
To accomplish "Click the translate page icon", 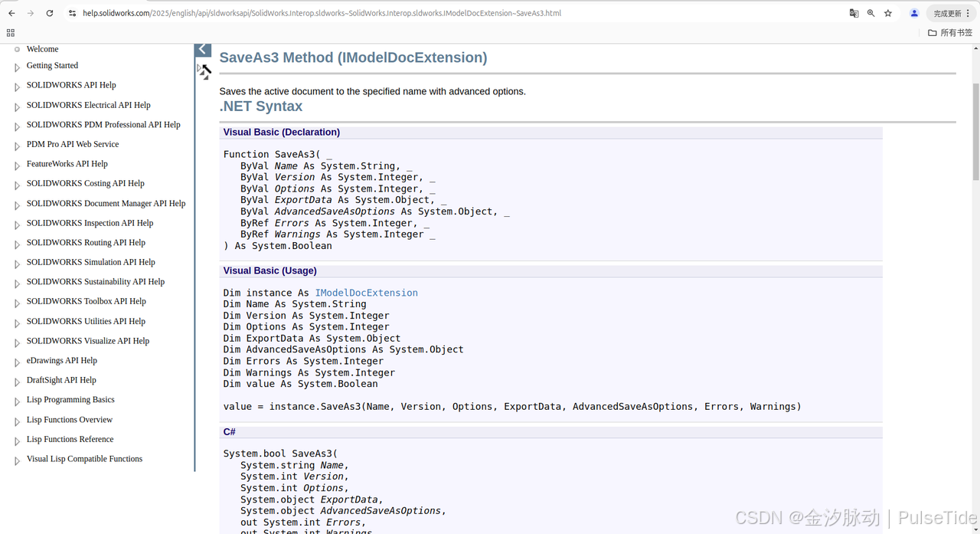I will point(854,13).
